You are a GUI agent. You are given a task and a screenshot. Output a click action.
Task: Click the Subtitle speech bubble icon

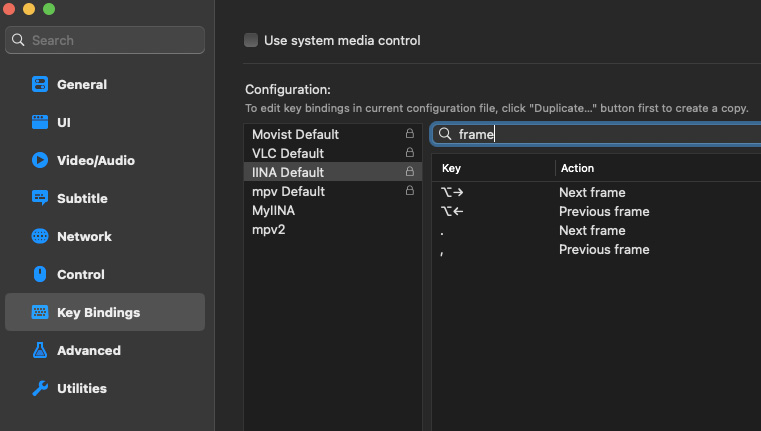click(40, 199)
